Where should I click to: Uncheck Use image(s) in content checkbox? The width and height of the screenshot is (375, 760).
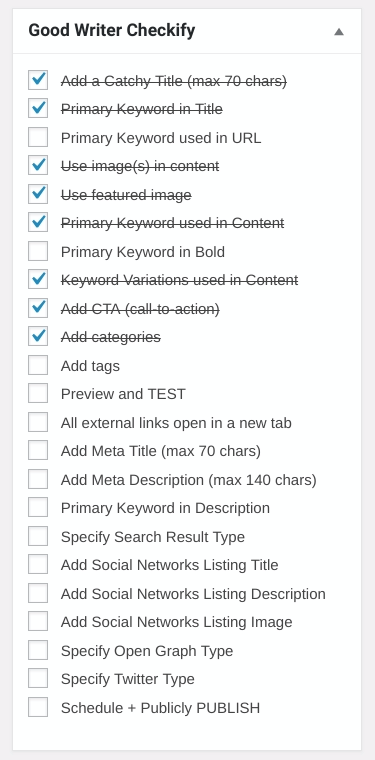[x=38, y=166]
